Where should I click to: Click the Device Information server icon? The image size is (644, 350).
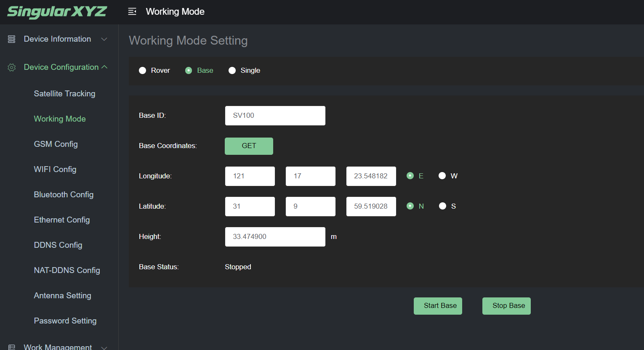pos(12,39)
